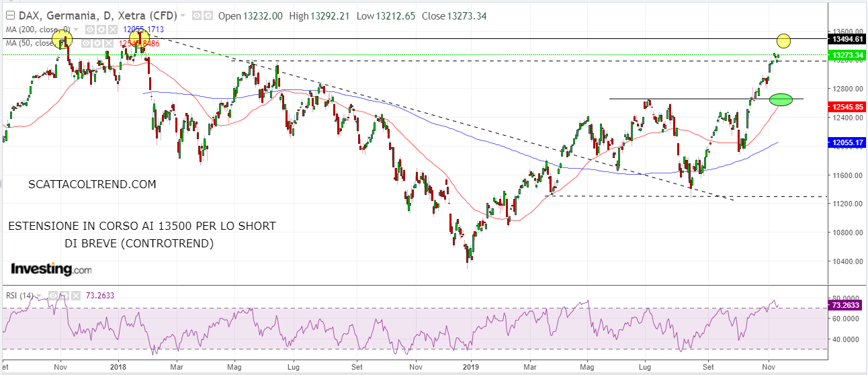Click the 10400.00 price axis tick

tap(848, 261)
